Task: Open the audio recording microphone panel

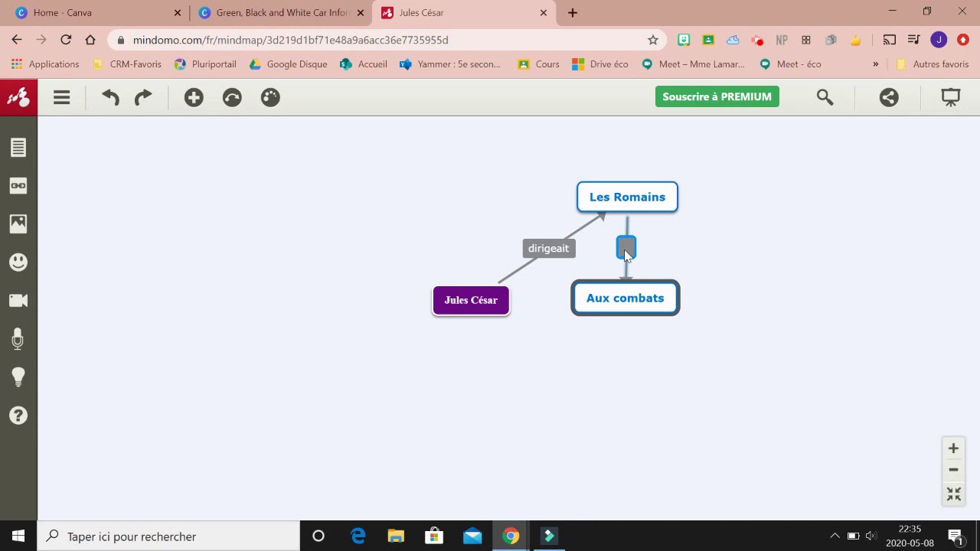Action: 18,339
